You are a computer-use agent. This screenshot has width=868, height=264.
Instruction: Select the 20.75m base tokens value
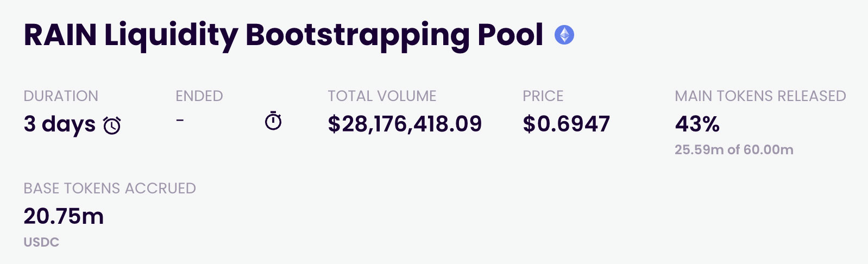(x=64, y=217)
